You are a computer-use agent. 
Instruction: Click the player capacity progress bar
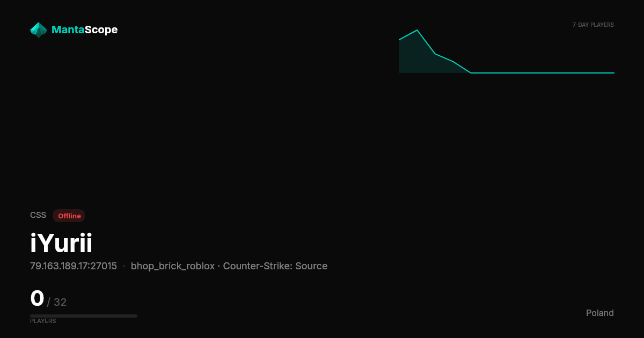pos(84,316)
